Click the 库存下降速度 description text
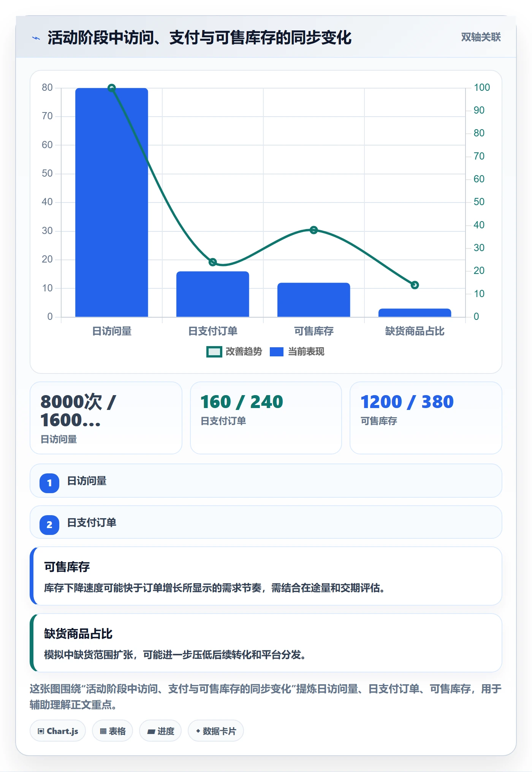The height and width of the screenshot is (772, 532). (216, 588)
